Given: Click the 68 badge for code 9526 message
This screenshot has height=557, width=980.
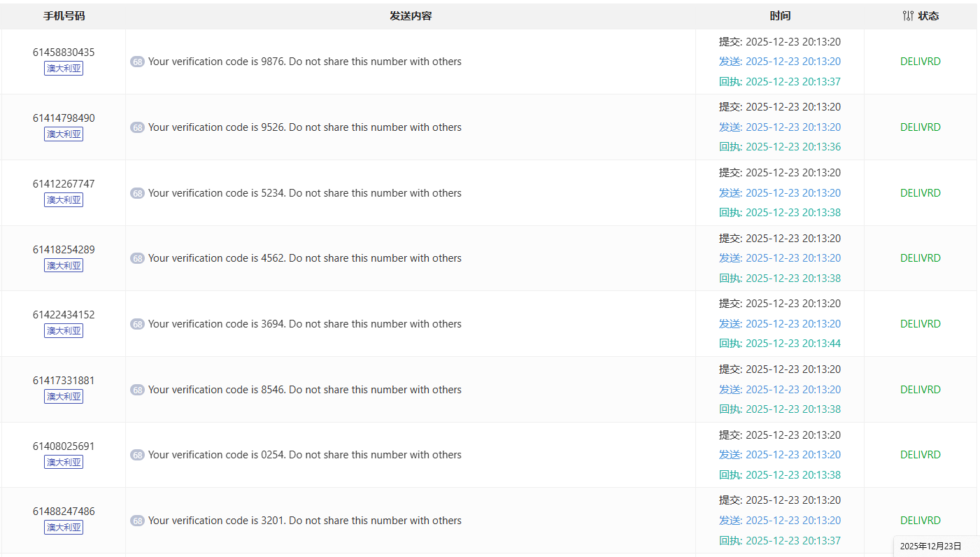Looking at the screenshot, I should tap(137, 127).
